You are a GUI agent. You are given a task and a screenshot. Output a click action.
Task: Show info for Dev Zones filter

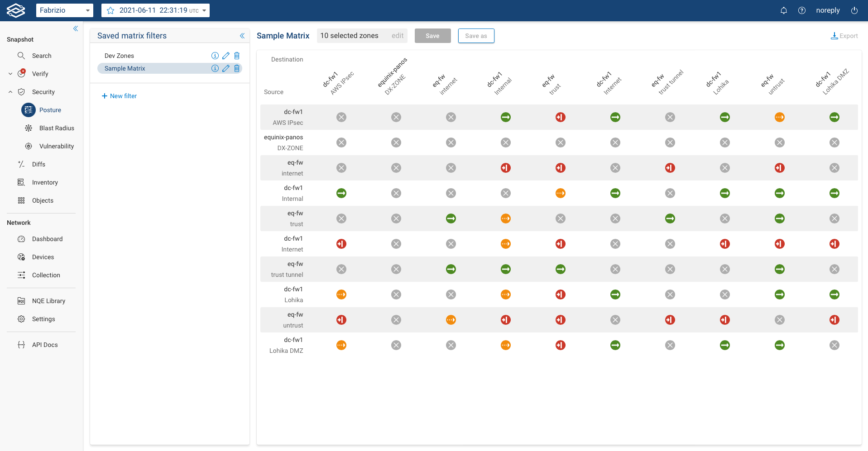point(215,56)
